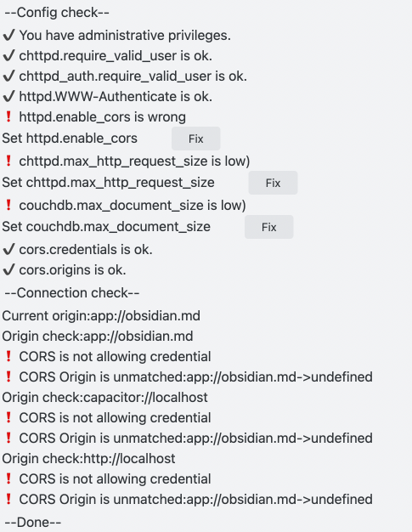
Task: Click Origin check:capacitor://localhost line
Action: point(104,398)
